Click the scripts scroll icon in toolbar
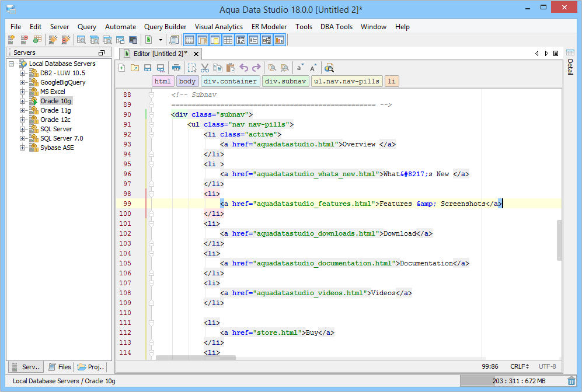The height and width of the screenshot is (392, 582). tap(174, 40)
